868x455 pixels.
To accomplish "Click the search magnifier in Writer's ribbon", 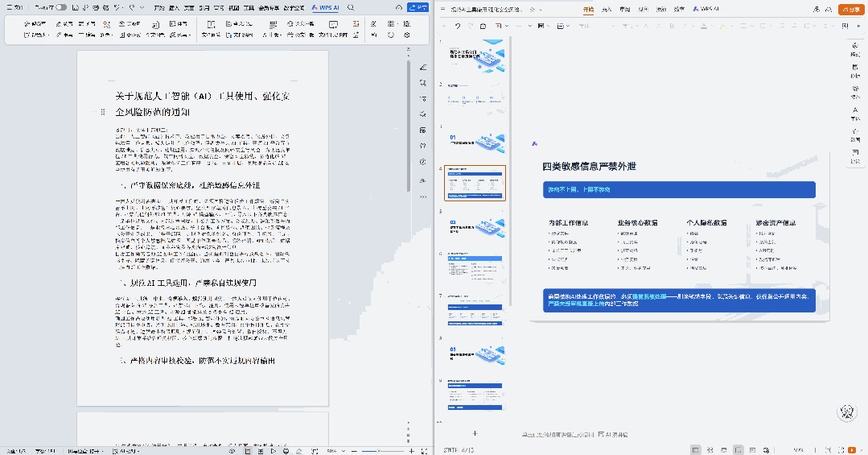I will tap(351, 8).
